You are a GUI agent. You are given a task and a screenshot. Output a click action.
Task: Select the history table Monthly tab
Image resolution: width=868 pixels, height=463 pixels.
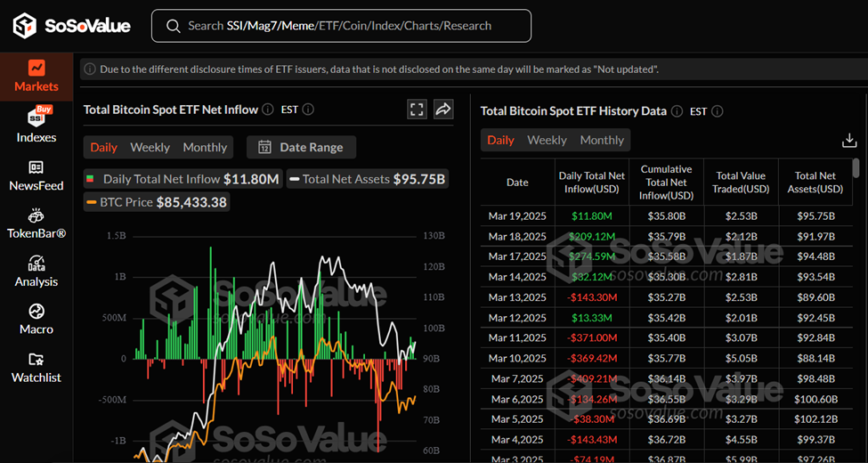(x=602, y=140)
